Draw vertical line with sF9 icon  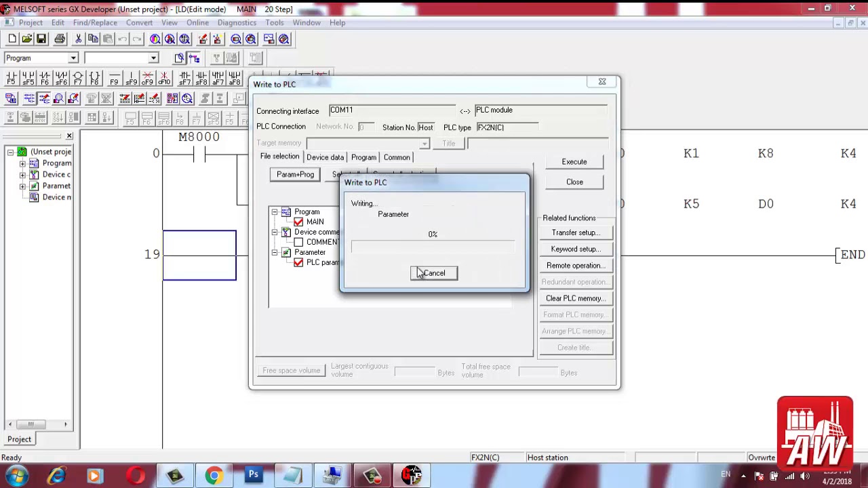[131, 79]
